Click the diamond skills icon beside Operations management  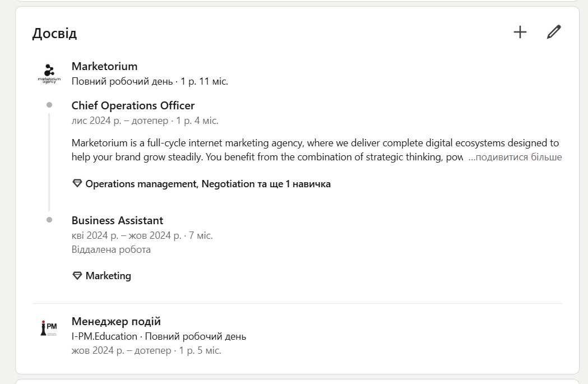click(77, 183)
